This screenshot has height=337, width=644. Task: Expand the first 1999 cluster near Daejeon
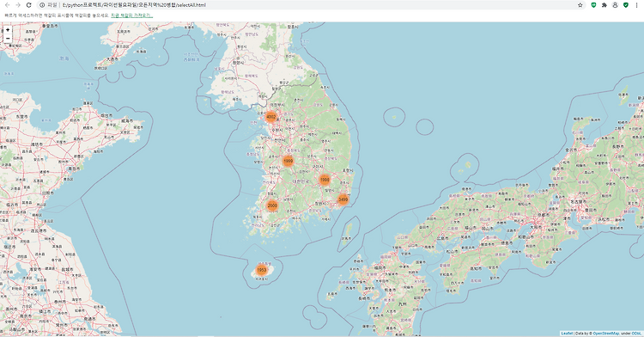click(x=289, y=161)
